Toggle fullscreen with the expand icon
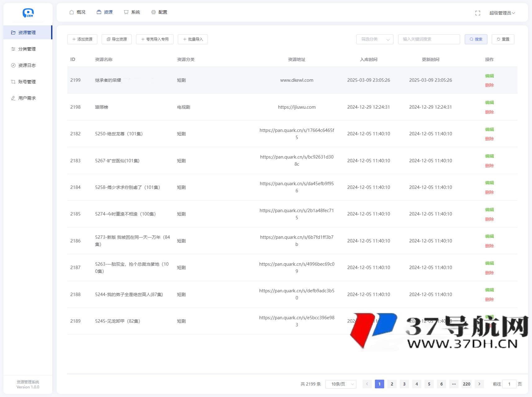This screenshot has width=532, height=397. click(x=478, y=13)
